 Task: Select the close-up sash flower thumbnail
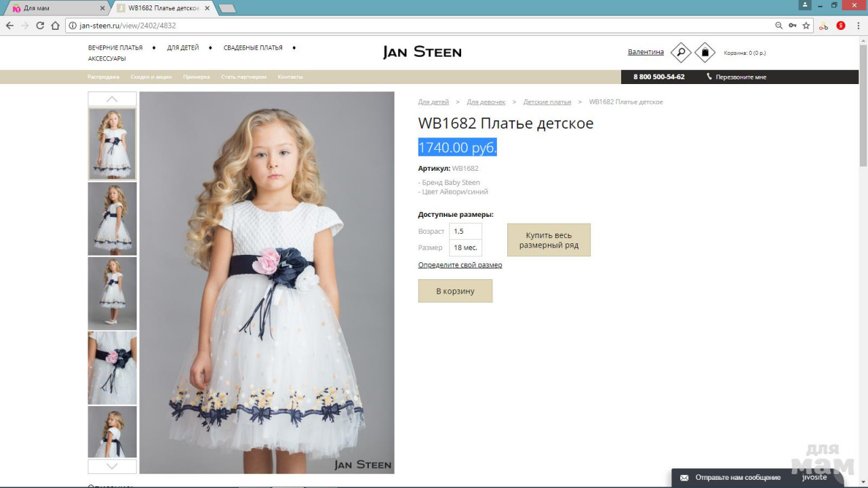[112, 367]
